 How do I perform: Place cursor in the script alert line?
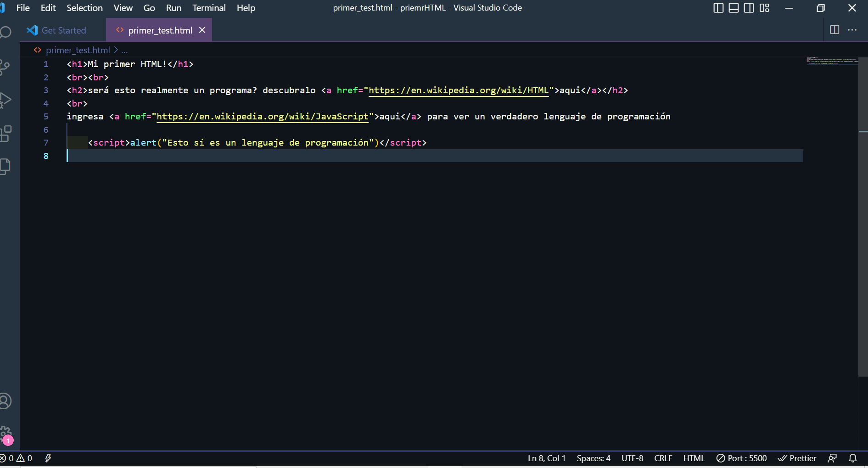pos(257,143)
